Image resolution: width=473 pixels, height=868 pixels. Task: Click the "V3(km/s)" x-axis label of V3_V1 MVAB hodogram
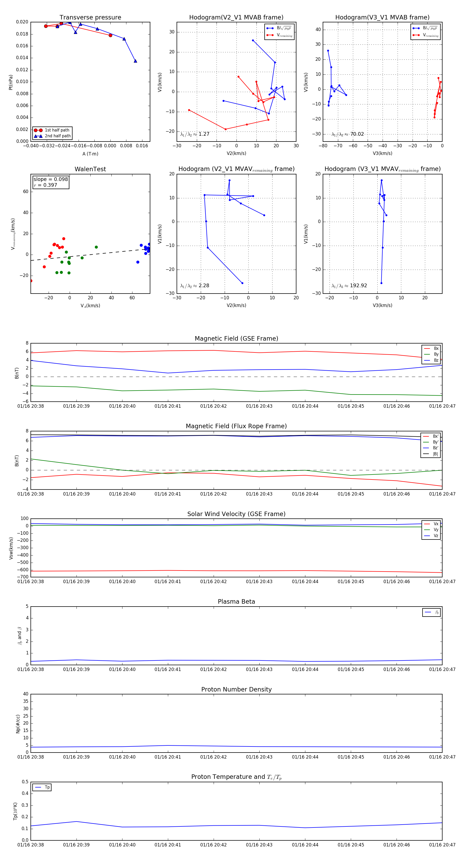pyautogui.click(x=382, y=153)
